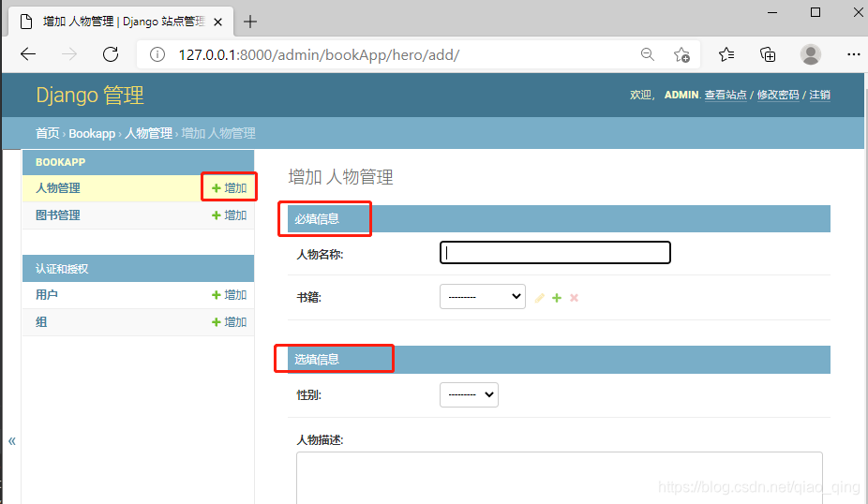Go back with the browser back arrow
868x504 pixels.
click(x=28, y=54)
